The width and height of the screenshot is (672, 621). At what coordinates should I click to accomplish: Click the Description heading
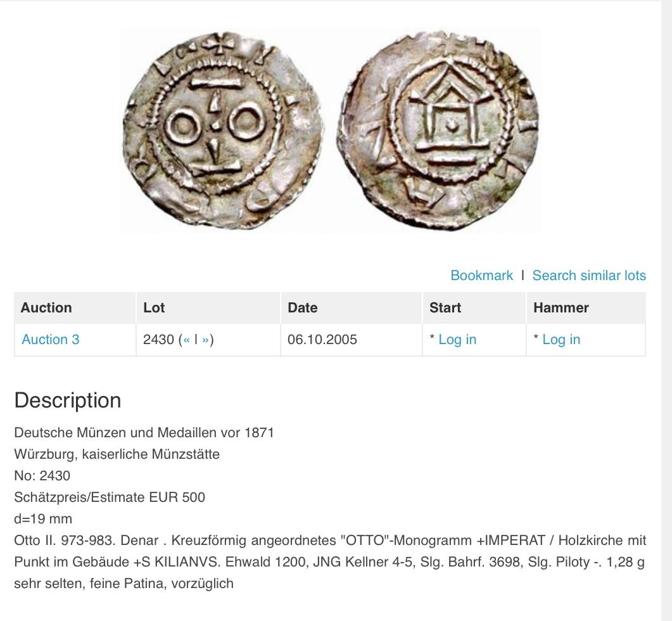pos(68,400)
